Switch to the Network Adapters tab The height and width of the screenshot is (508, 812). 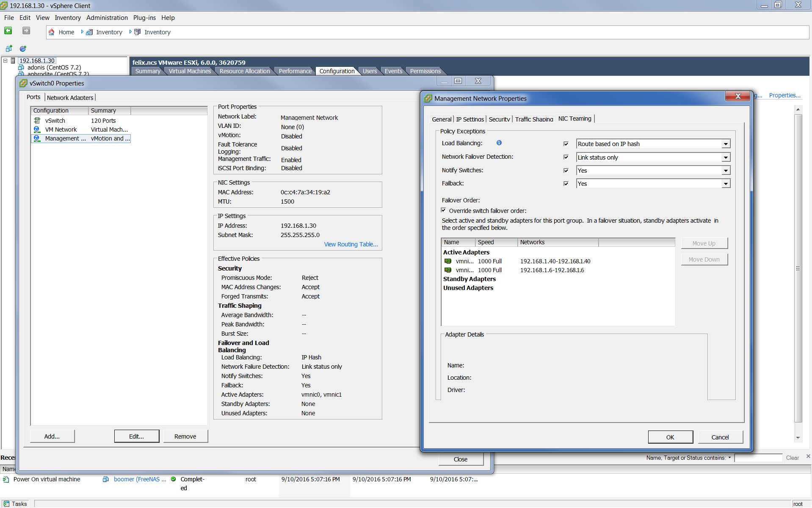point(70,98)
